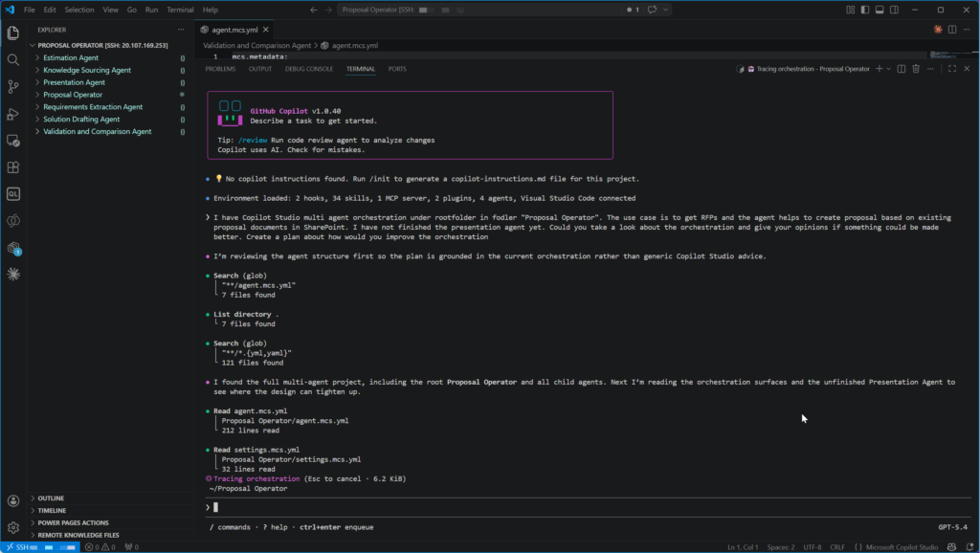Click Spaces: 2 indentation in status bar
This screenshot has width=980, height=553.
pos(781,547)
